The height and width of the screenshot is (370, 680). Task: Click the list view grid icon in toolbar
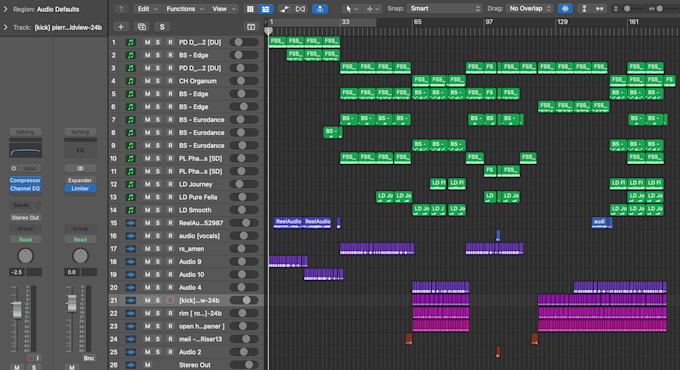click(250, 9)
